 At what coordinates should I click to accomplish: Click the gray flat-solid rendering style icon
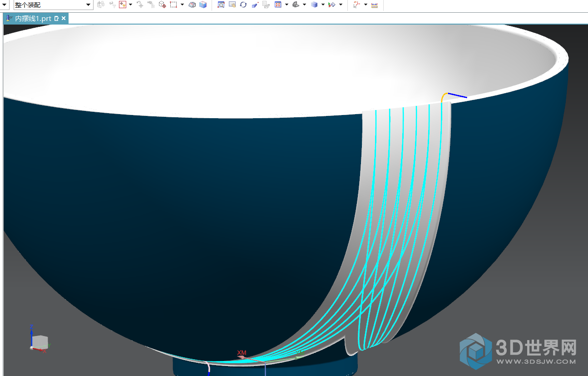pos(296,5)
